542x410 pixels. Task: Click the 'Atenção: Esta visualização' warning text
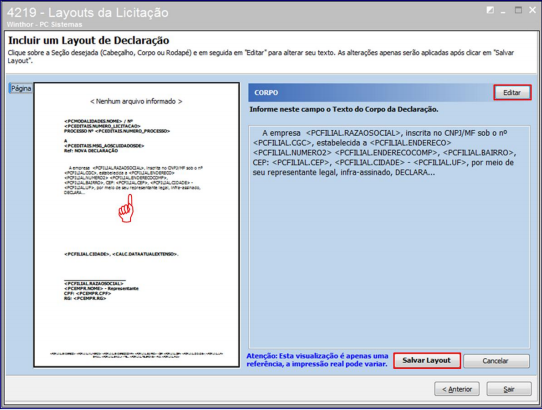point(317,360)
